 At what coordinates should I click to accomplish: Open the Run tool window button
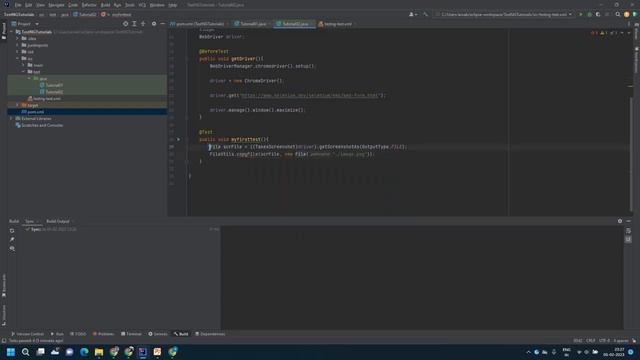coord(57,334)
